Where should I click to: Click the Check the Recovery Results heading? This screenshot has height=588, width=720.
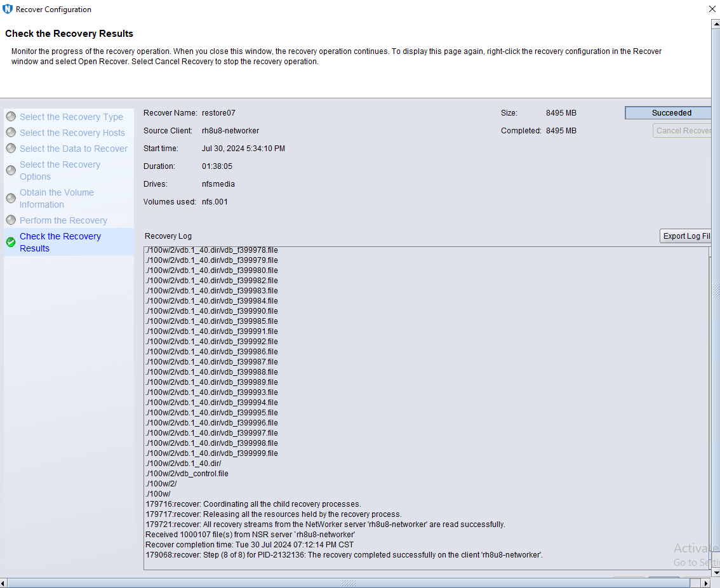click(x=69, y=34)
